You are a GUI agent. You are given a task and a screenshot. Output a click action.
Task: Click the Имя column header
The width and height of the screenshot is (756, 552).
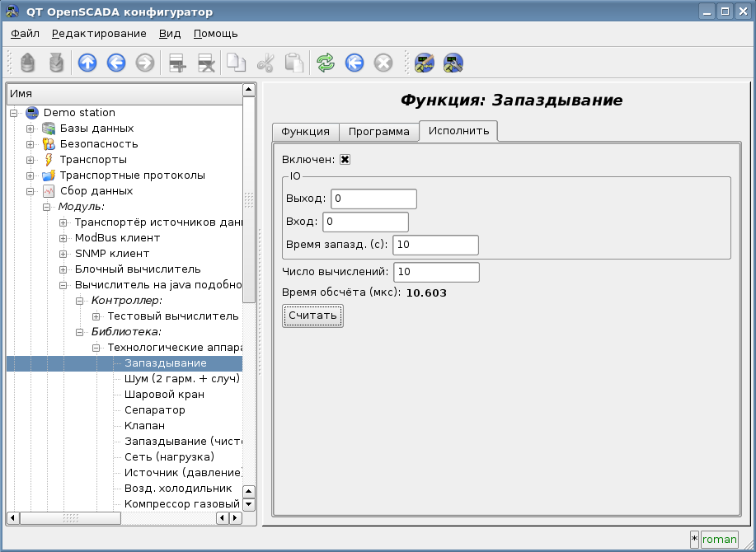[x=124, y=94]
